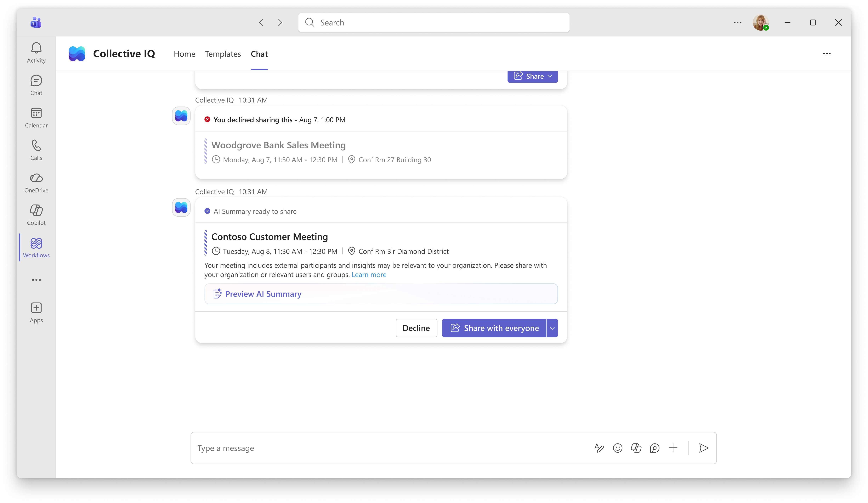Select the Chat tab in Collective IQ
Viewport: 868px width, 503px height.
259,54
